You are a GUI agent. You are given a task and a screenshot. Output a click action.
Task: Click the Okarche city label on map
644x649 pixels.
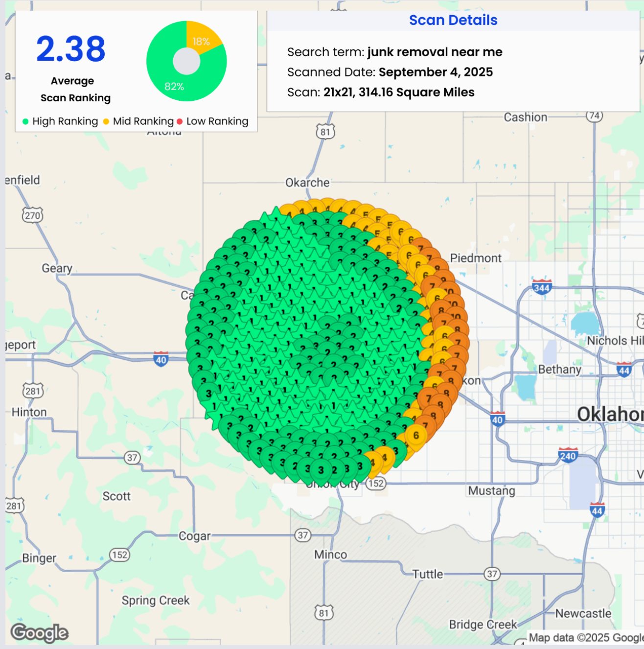pyautogui.click(x=307, y=183)
